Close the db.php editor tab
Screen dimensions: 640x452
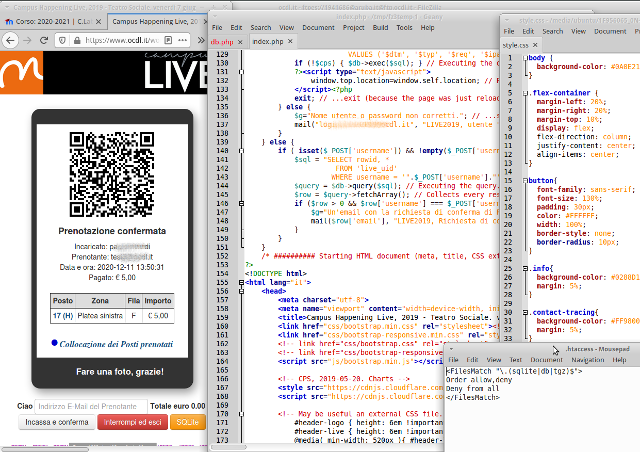pyautogui.click(x=240, y=42)
